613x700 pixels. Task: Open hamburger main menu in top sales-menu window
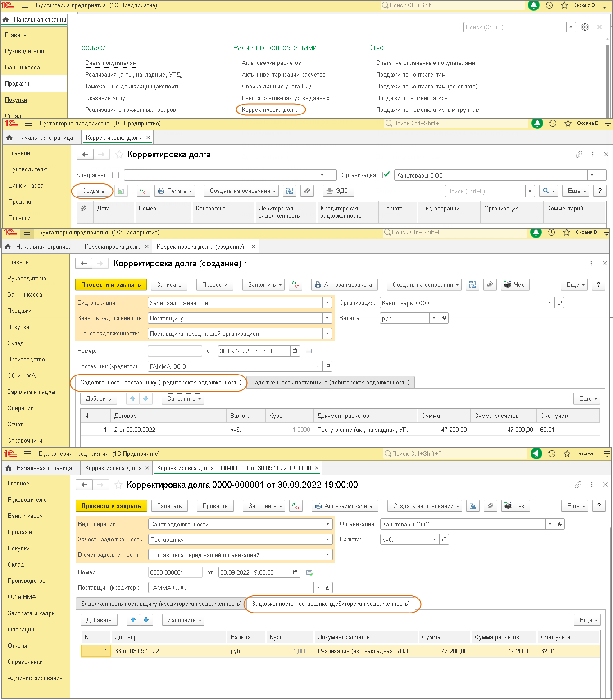click(25, 5)
